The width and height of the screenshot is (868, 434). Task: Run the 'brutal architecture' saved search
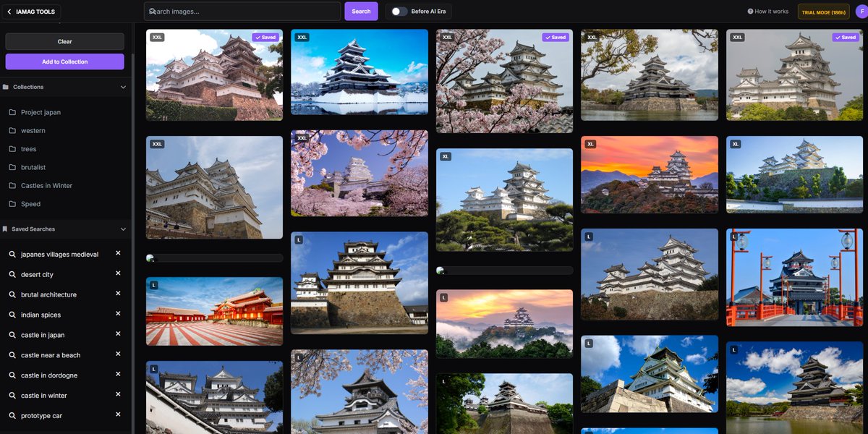click(x=48, y=295)
